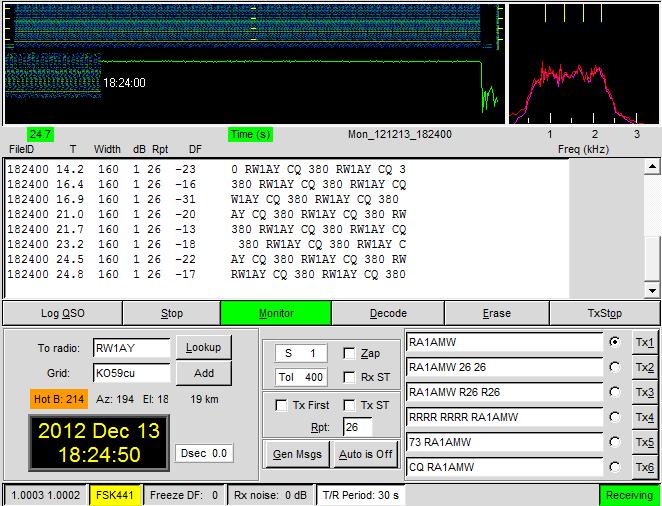Run Decode on the received data
The width and height of the screenshot is (662, 506).
(388, 313)
